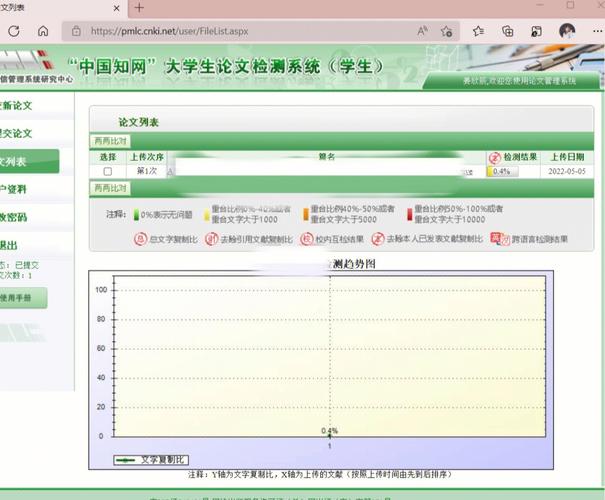Click the orange 40%-50% legend swatch

306,214
